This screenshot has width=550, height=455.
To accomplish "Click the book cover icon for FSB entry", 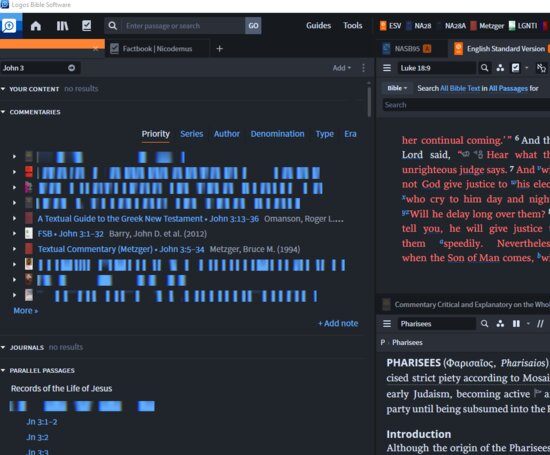I will tap(29, 233).
